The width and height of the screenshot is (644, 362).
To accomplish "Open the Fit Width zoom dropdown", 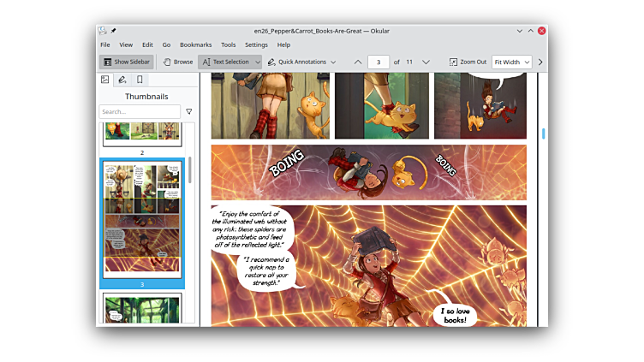I will click(511, 62).
